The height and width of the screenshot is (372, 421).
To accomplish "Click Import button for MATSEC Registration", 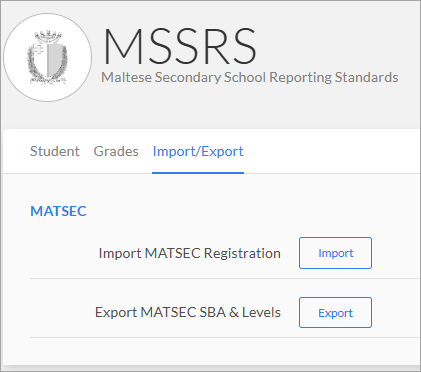I will [335, 253].
